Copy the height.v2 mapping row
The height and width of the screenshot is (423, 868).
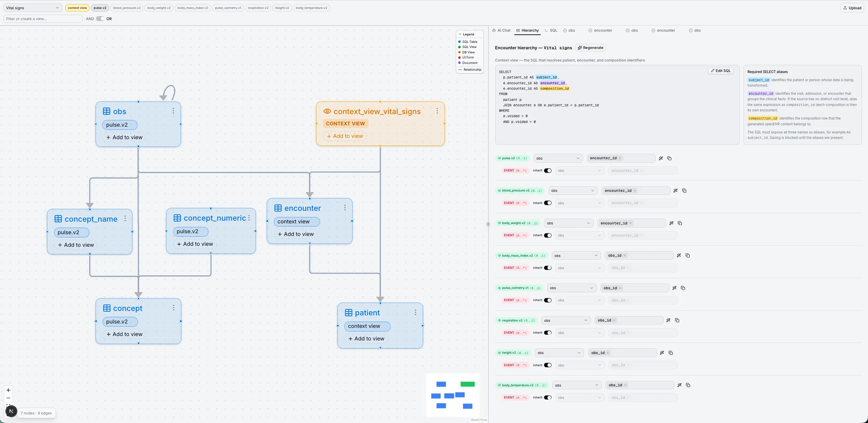tap(671, 353)
